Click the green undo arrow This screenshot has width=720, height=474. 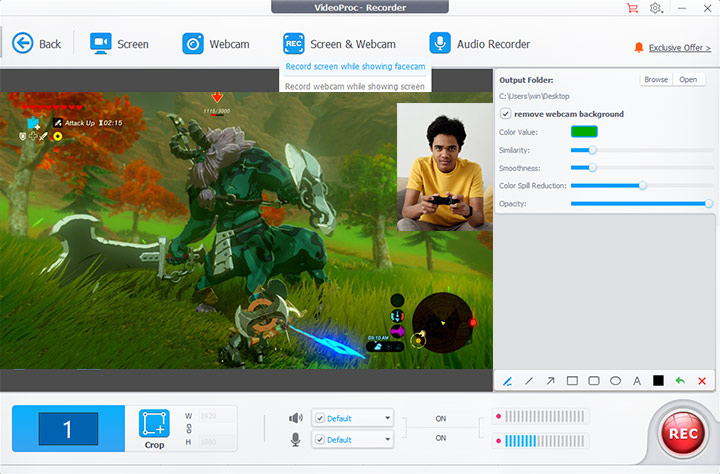[680, 381]
